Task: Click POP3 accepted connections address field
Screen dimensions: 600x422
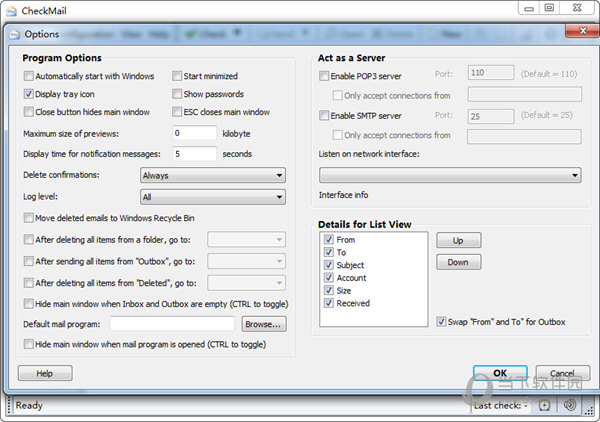Action: coord(525,94)
